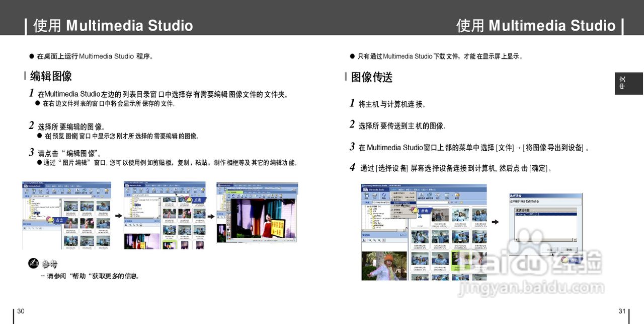Click the first magnifier icon in page 31's preview toolbar

[370, 240]
